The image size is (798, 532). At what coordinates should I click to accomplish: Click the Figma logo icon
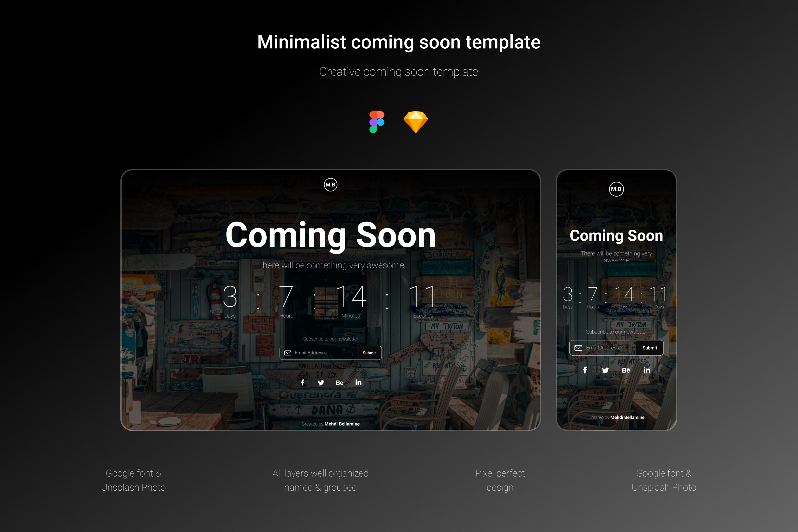[376, 122]
